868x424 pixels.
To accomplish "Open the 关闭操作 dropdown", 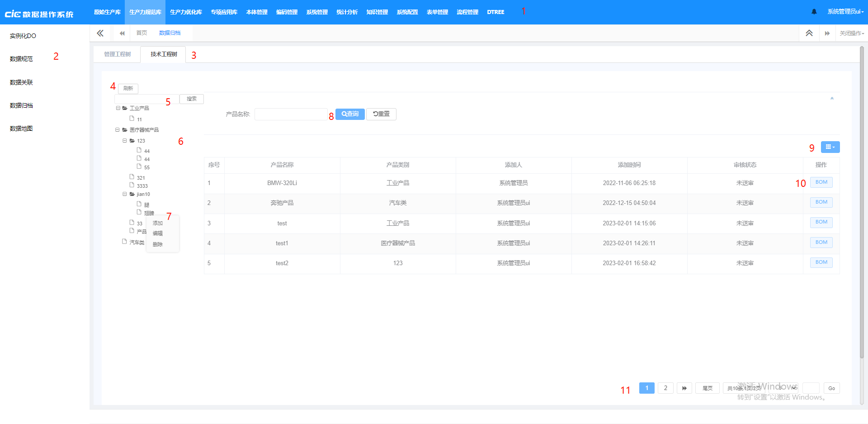I will point(852,33).
